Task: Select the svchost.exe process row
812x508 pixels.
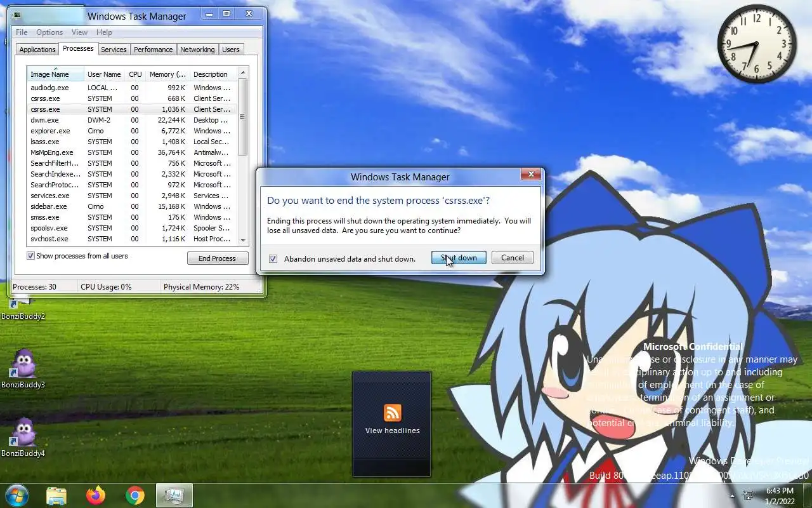Action: point(132,239)
